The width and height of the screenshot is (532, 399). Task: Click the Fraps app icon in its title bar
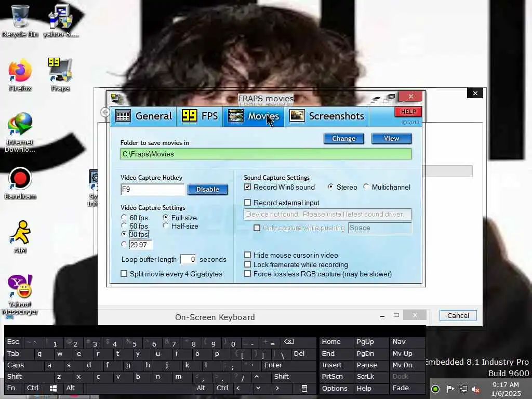pos(116,98)
